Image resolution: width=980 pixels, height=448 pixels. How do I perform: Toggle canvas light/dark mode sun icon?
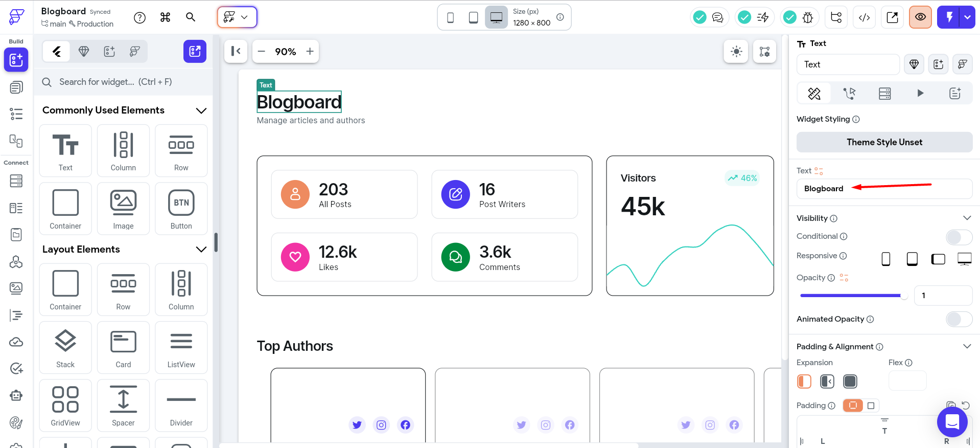click(x=736, y=52)
